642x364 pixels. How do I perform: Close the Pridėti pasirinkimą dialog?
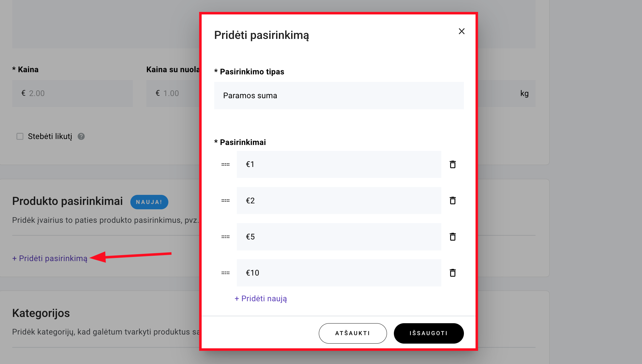coord(461,31)
